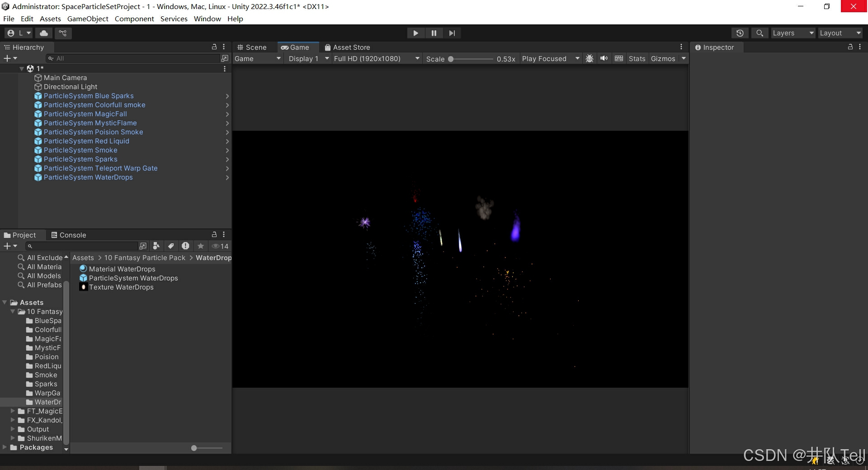Open the account dropdown in toolbar
This screenshot has width=868, height=470.
pyautogui.click(x=19, y=33)
